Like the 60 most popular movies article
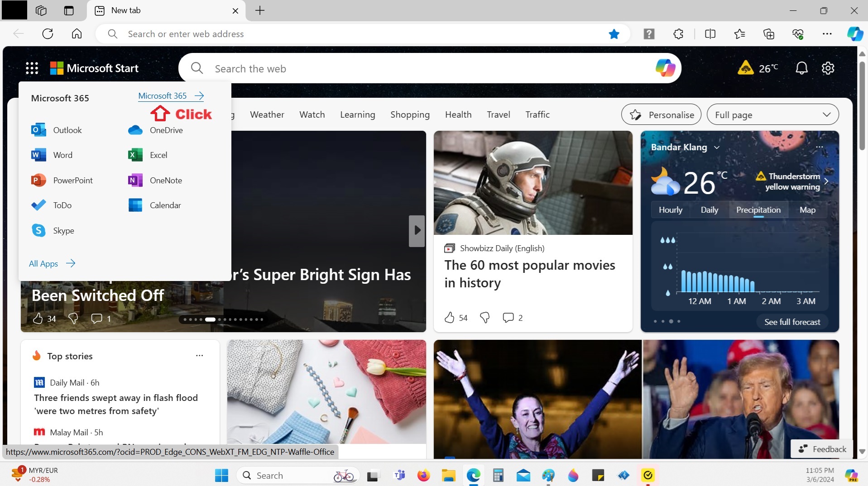868x486 pixels. tap(449, 318)
